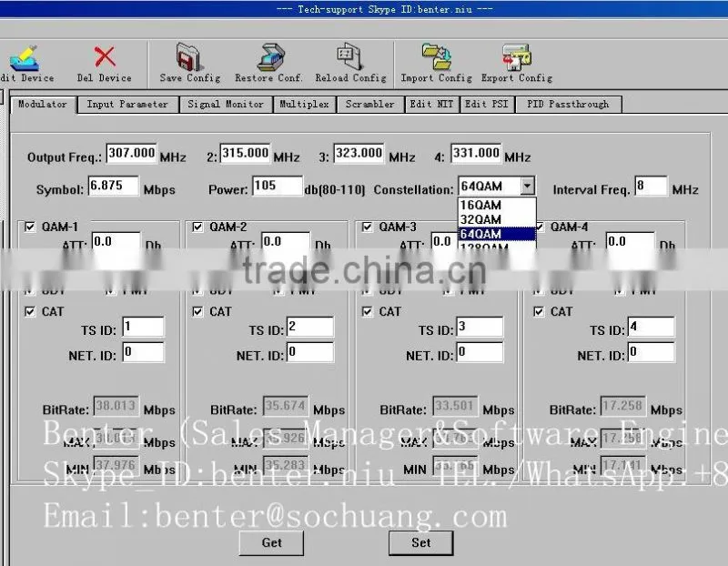Open the Multiplex tab

pos(305,104)
